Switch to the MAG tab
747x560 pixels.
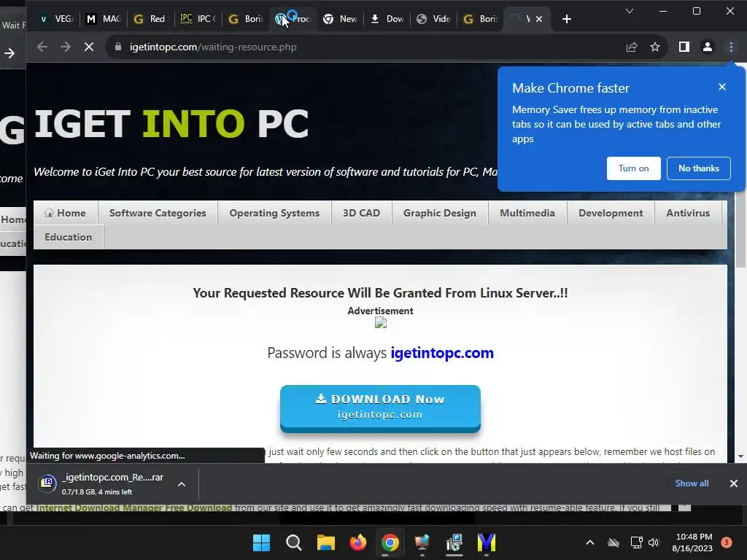pos(104,19)
